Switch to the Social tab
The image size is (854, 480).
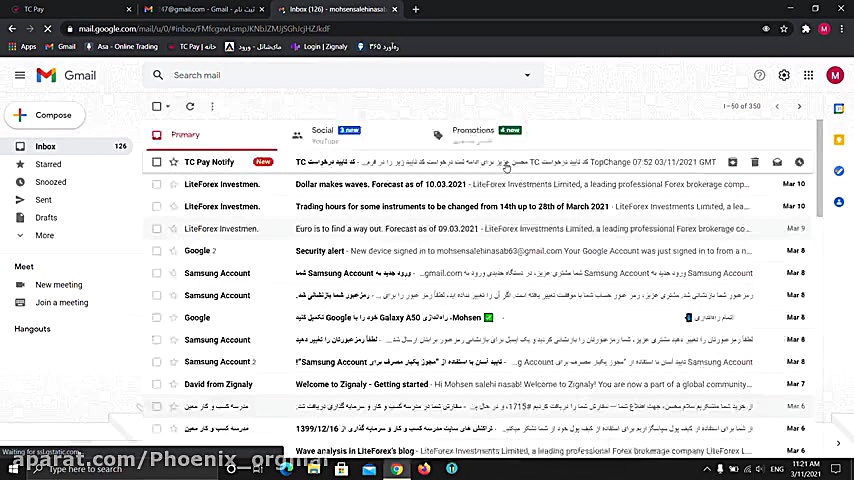pos(352,135)
